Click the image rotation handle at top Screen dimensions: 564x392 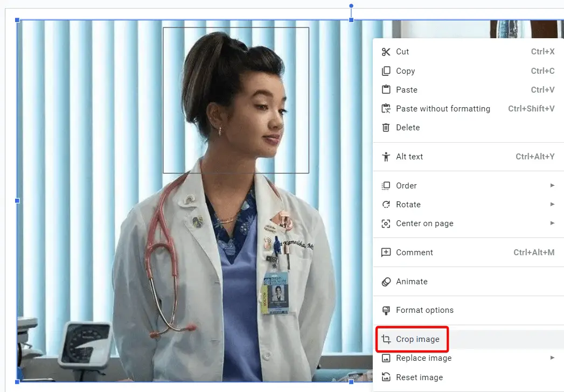351,6
